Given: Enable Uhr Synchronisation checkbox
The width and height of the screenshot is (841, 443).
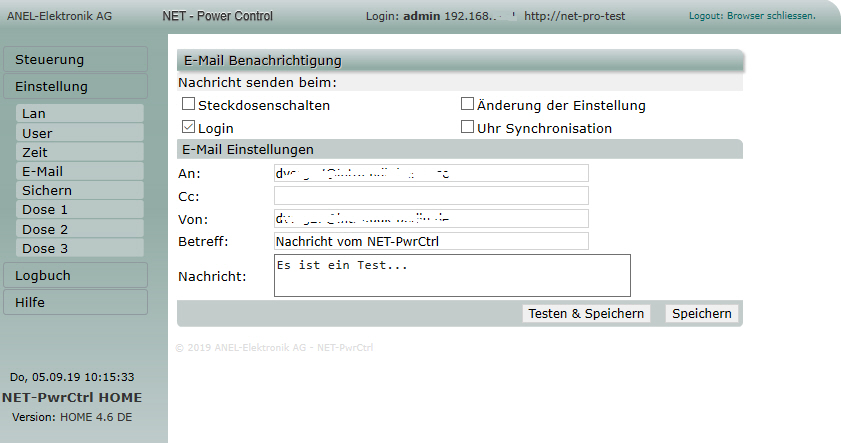Looking at the screenshot, I should point(468,127).
